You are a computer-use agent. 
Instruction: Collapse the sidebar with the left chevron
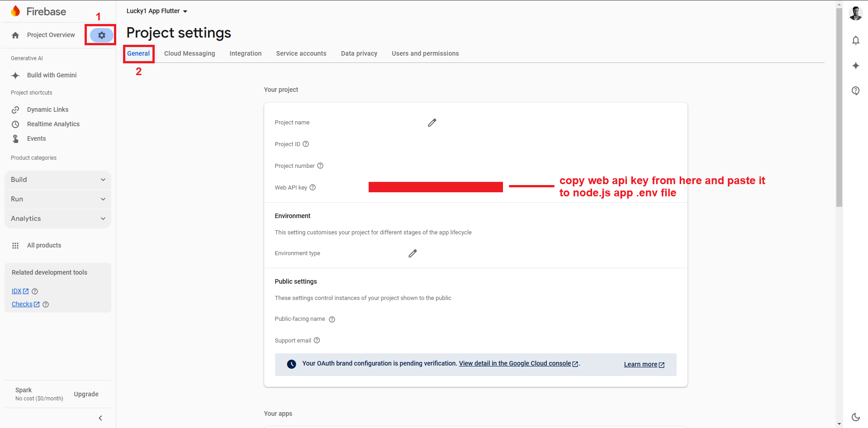(100, 418)
